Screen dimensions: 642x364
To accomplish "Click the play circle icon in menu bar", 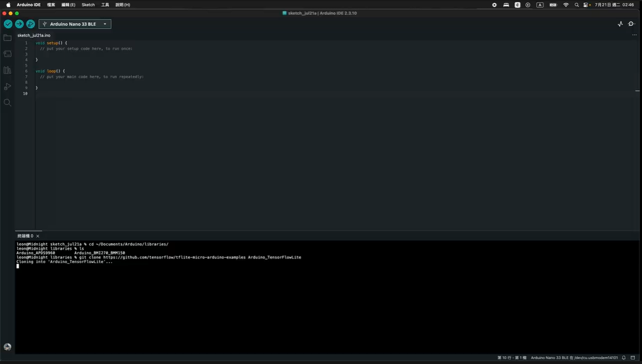I will (528, 5).
